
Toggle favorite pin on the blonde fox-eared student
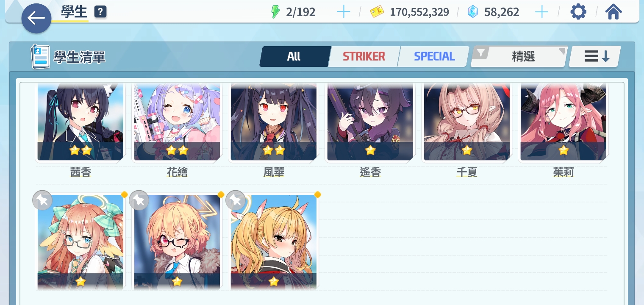coord(236,200)
